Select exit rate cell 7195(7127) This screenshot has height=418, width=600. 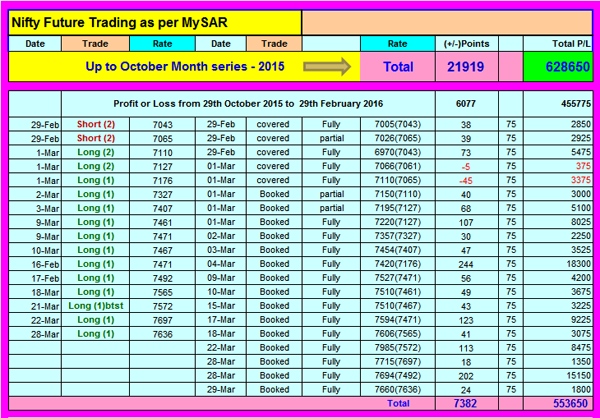(x=398, y=208)
